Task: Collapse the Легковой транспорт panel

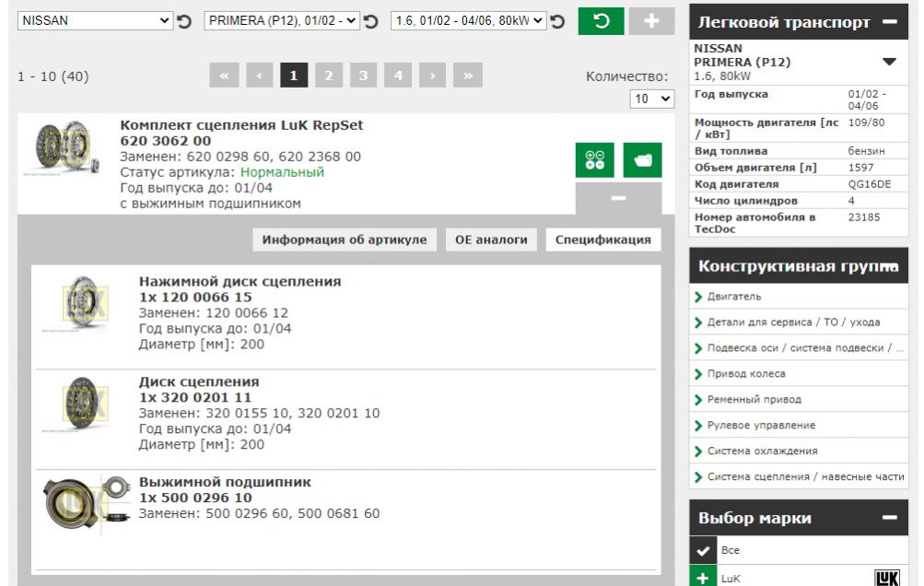Action: [890, 22]
